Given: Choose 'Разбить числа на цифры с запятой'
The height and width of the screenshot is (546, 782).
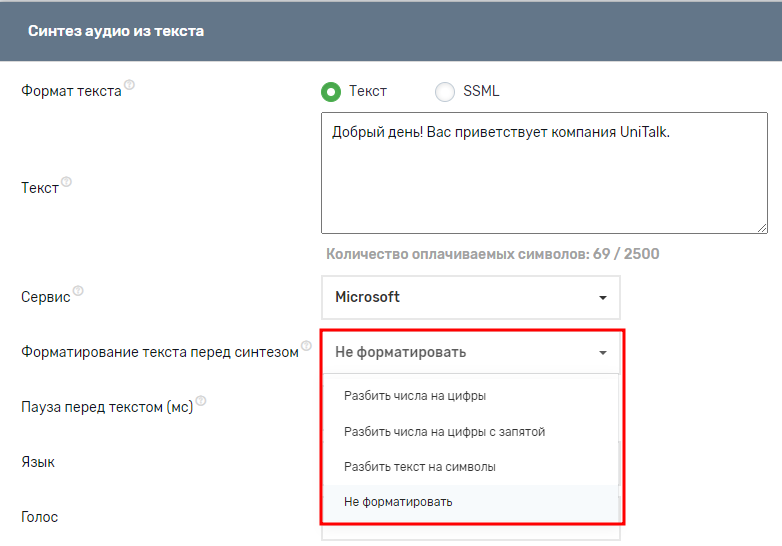Looking at the screenshot, I should [x=444, y=432].
